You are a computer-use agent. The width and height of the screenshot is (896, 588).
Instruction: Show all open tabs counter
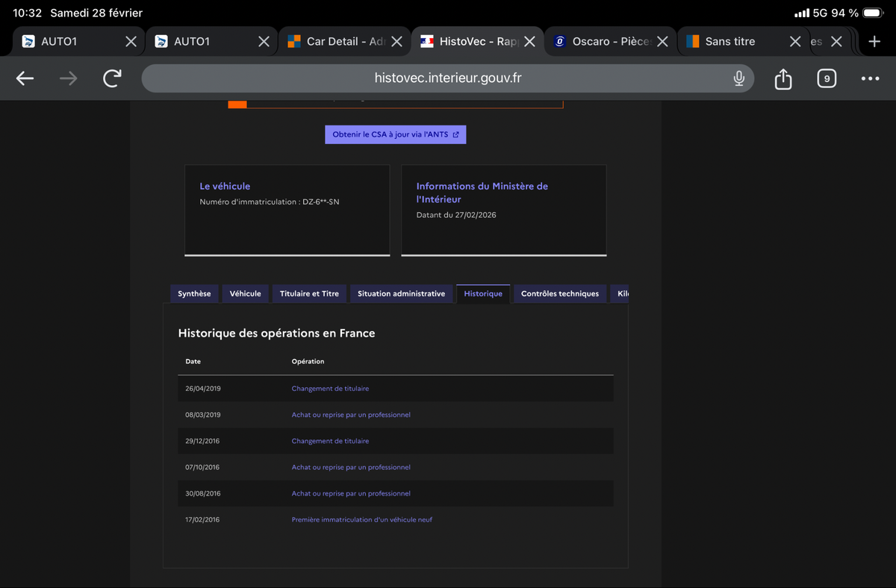827,78
